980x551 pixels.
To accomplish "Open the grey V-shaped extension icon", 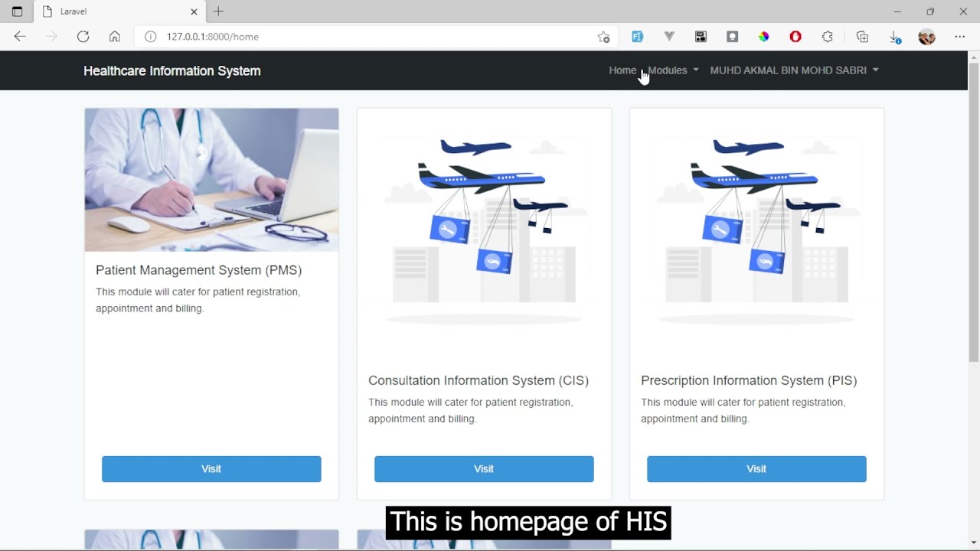I will [669, 37].
